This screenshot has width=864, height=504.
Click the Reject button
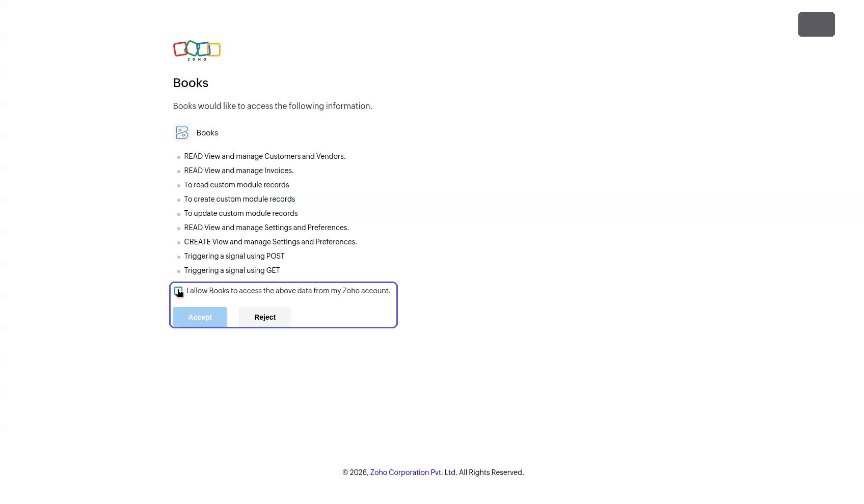(x=265, y=317)
